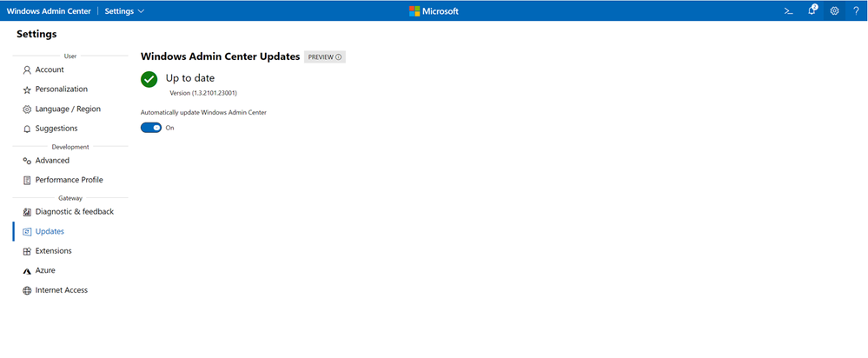868x358 pixels.
Task: Click the 'Windows Admin Center Updates' heading
Action: tap(221, 56)
